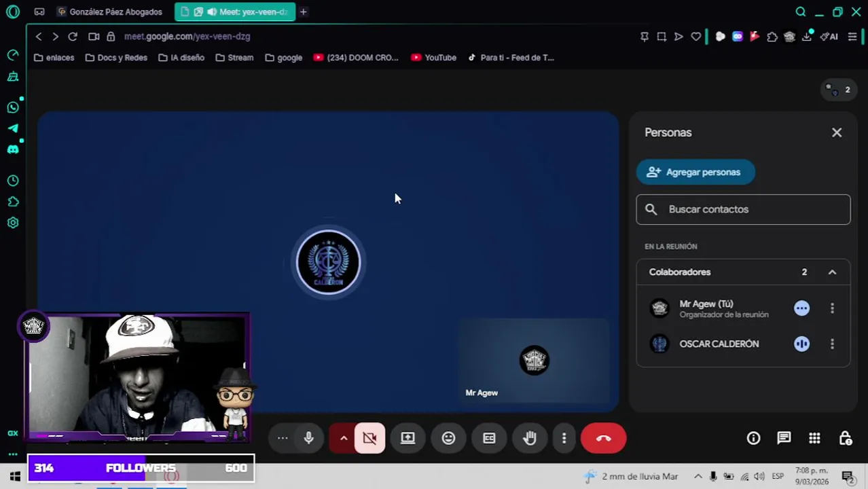
Task: Open options for OSCAR CALDERÓN
Action: (832, 344)
